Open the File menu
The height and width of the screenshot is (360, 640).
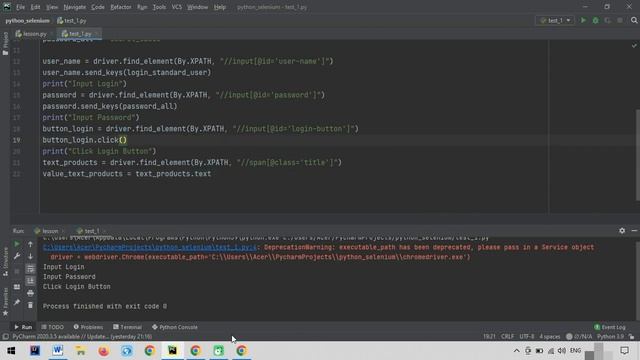click(x=20, y=7)
